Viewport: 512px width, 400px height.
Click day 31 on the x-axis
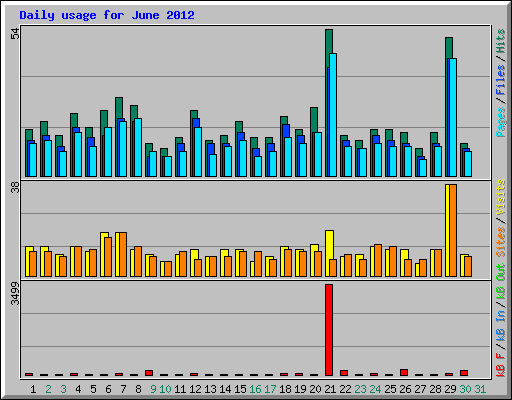(480, 389)
